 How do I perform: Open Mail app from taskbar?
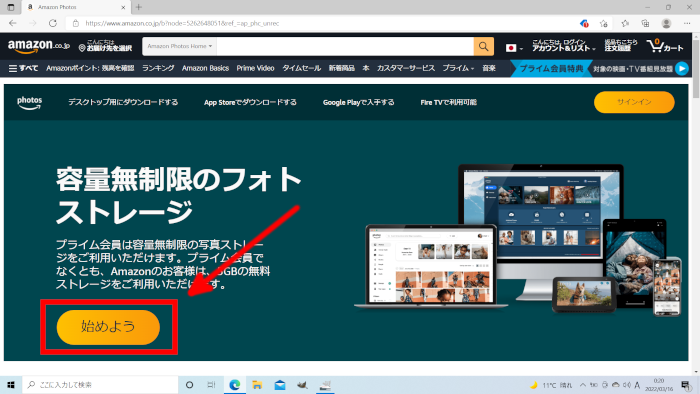click(280, 385)
